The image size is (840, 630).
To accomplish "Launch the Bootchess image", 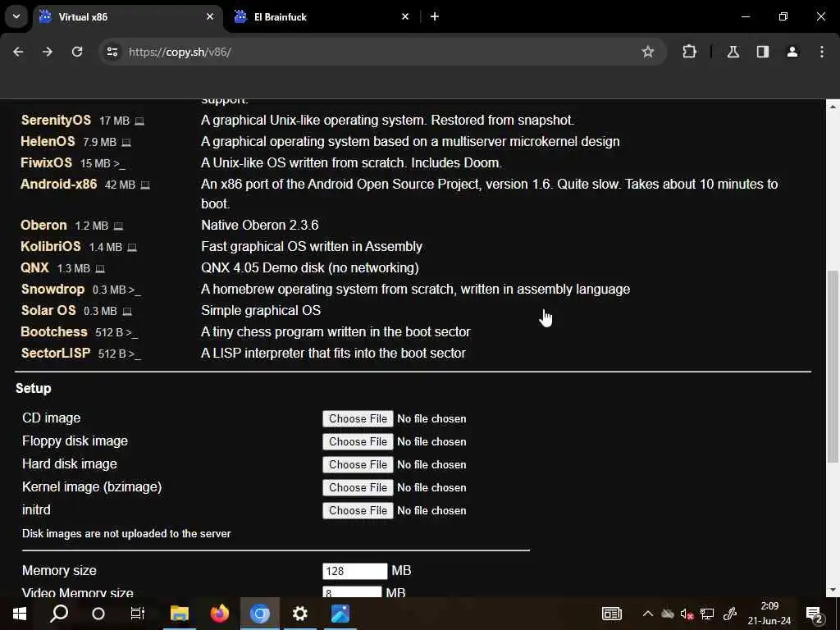I will click(53, 332).
